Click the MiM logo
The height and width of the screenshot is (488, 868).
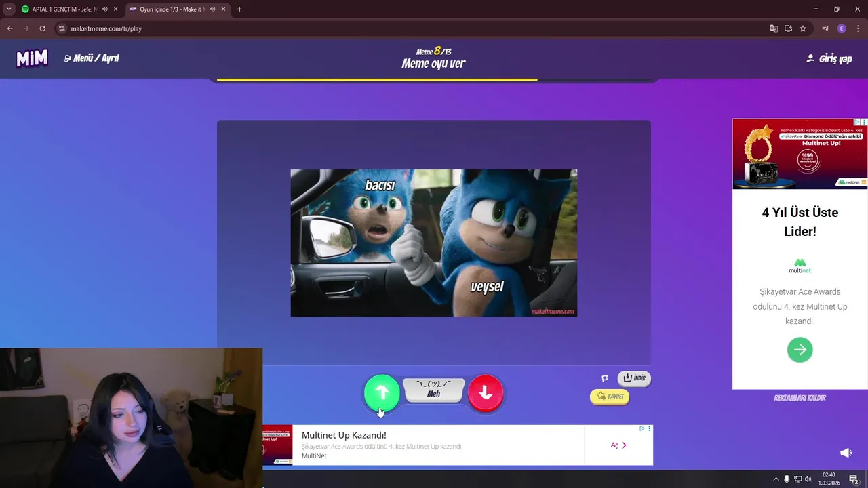[32, 58]
